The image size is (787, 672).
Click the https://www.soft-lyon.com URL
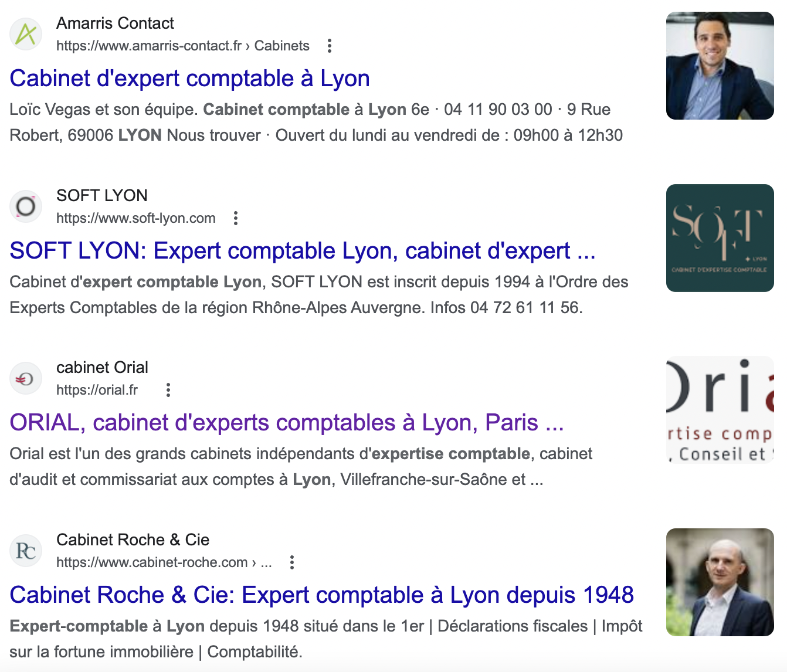[136, 218]
